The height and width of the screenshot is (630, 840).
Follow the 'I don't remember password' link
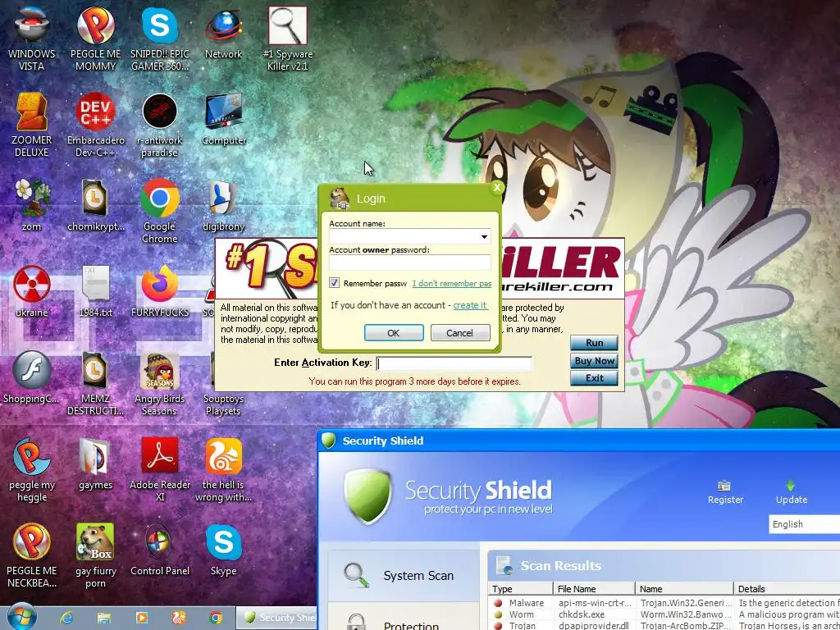452,283
